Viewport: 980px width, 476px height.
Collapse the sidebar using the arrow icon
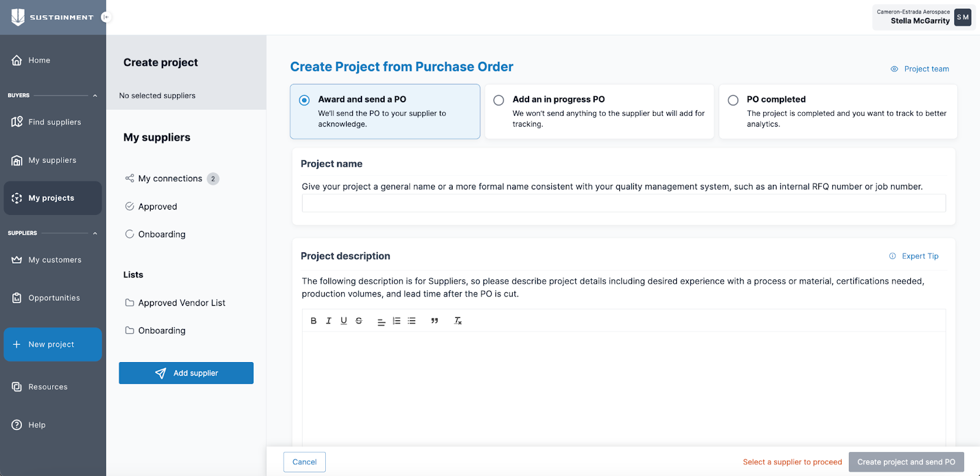tap(106, 17)
